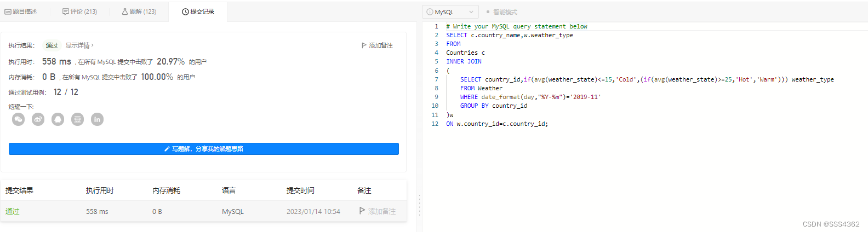Click line number 7 in editor gutter

437,79
